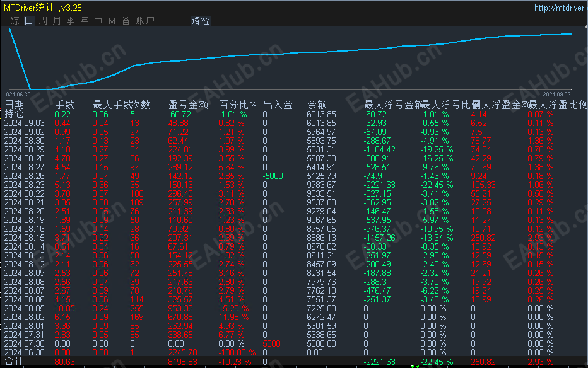Select the 2024.07.30 date row

coord(25,343)
